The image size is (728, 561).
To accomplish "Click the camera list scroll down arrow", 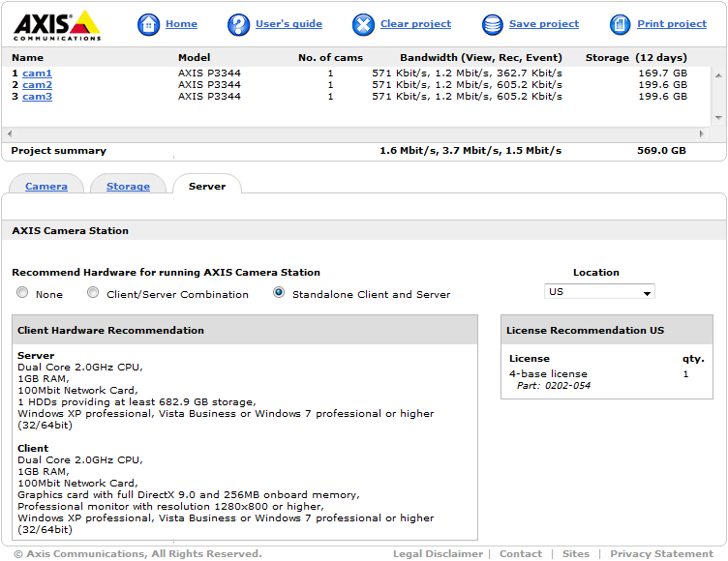I will [x=718, y=117].
